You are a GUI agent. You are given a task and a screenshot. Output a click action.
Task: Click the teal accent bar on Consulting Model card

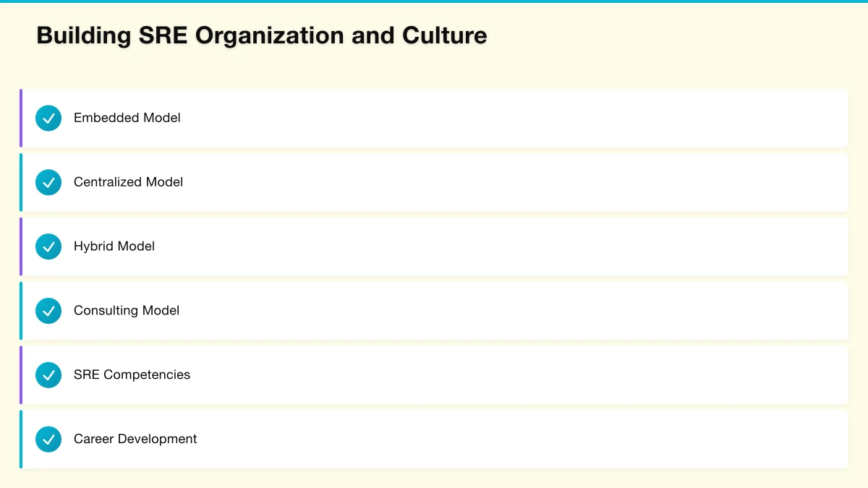(x=21, y=311)
